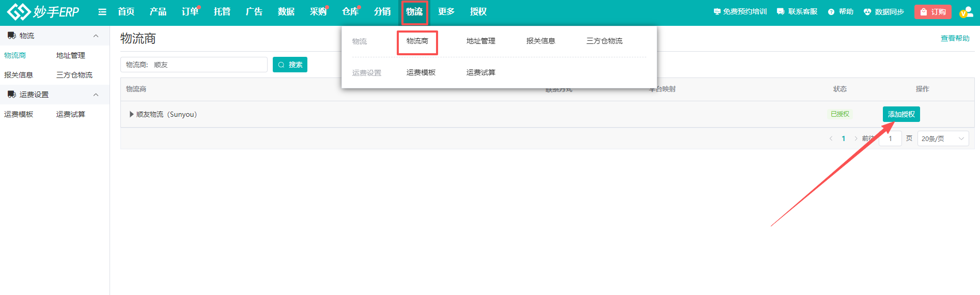Image resolution: width=980 pixels, height=295 pixels.
Task: Select 物流商 in the dropdown menu
Action: [x=417, y=41]
